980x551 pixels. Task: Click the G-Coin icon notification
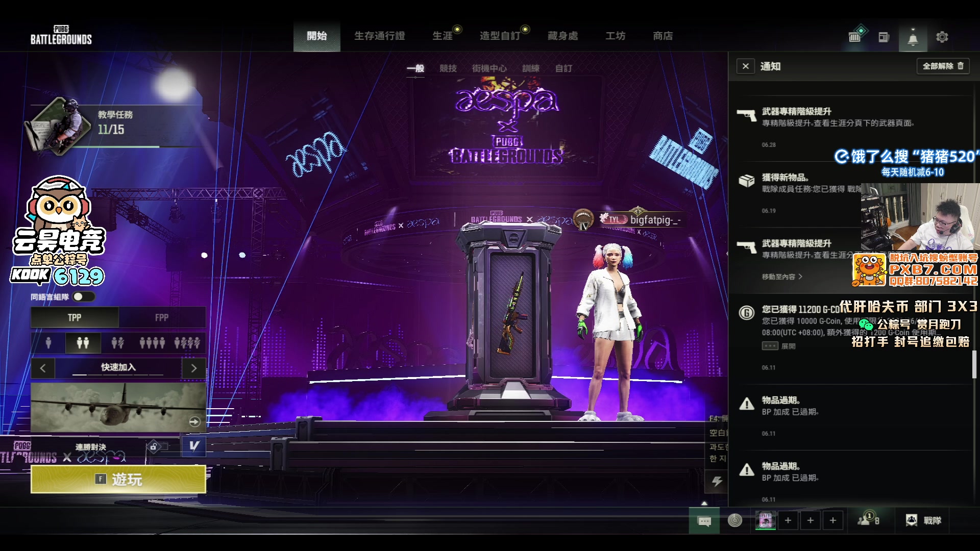click(746, 312)
